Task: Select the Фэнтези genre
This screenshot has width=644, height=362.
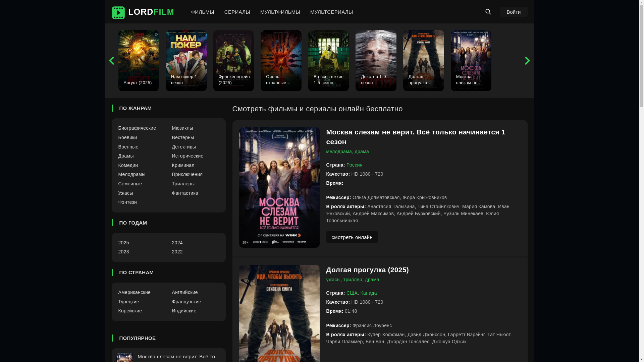Action: click(x=127, y=202)
